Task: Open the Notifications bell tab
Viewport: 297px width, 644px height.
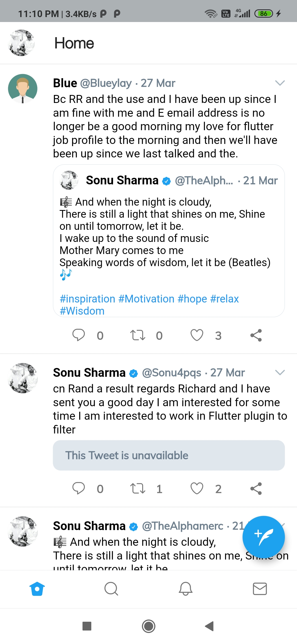Action: [x=186, y=589]
